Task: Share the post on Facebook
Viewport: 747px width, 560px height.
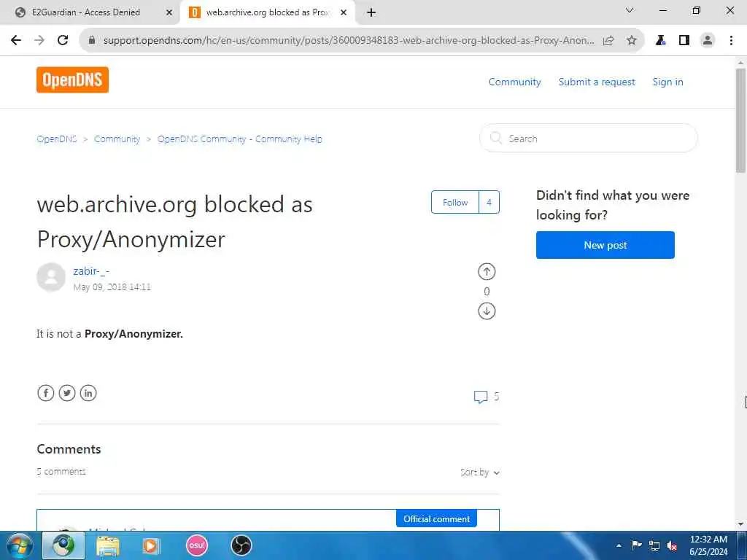Action: [x=46, y=393]
